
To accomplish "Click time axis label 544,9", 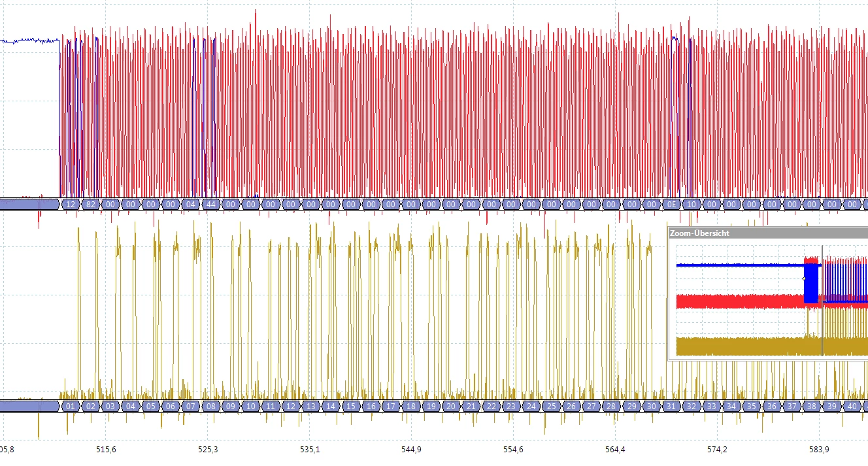I will coord(411,450).
